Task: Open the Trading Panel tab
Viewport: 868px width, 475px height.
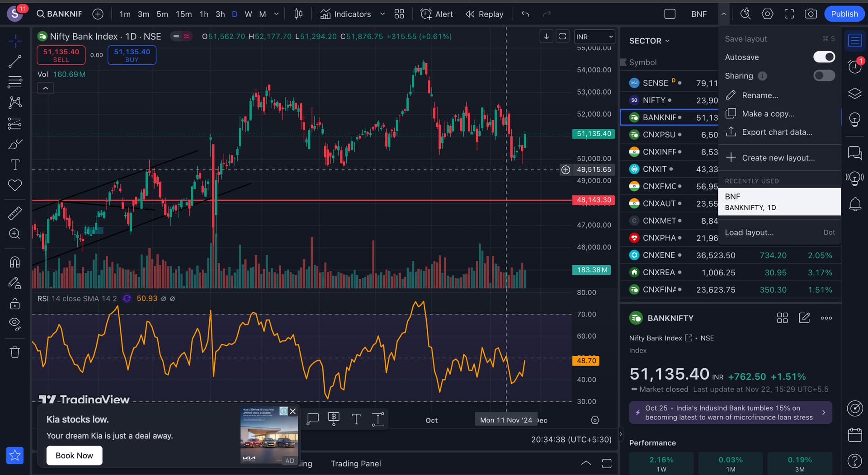Action: click(x=356, y=464)
